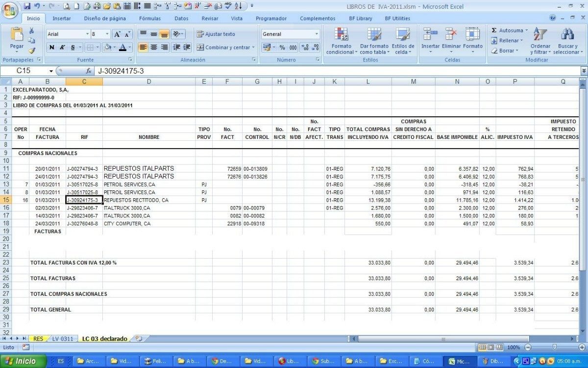Decrease font size with the small A
The image size is (588, 368).
point(127,34)
